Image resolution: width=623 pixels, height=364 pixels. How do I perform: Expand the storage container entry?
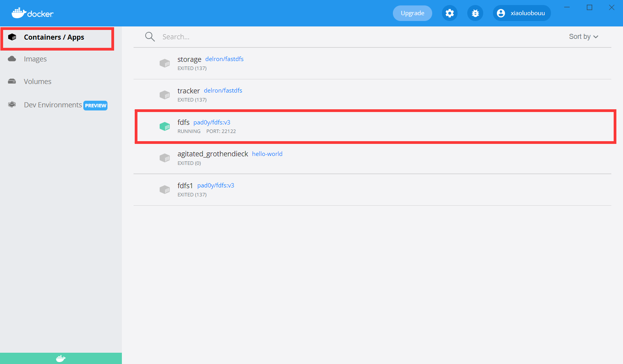coord(350,63)
